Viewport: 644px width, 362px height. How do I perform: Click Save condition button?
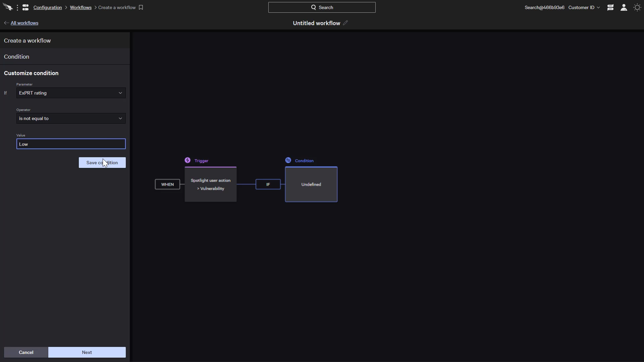(102, 163)
